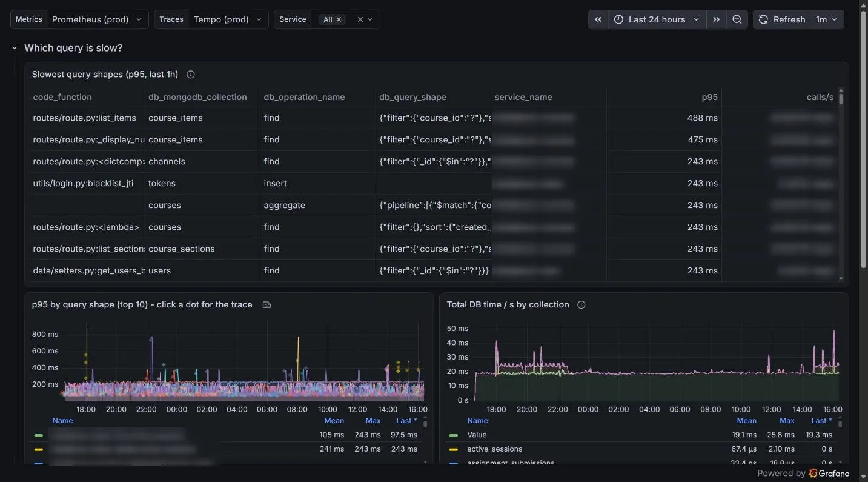Open info tooltip for Slowest query shapes panel

click(191, 75)
